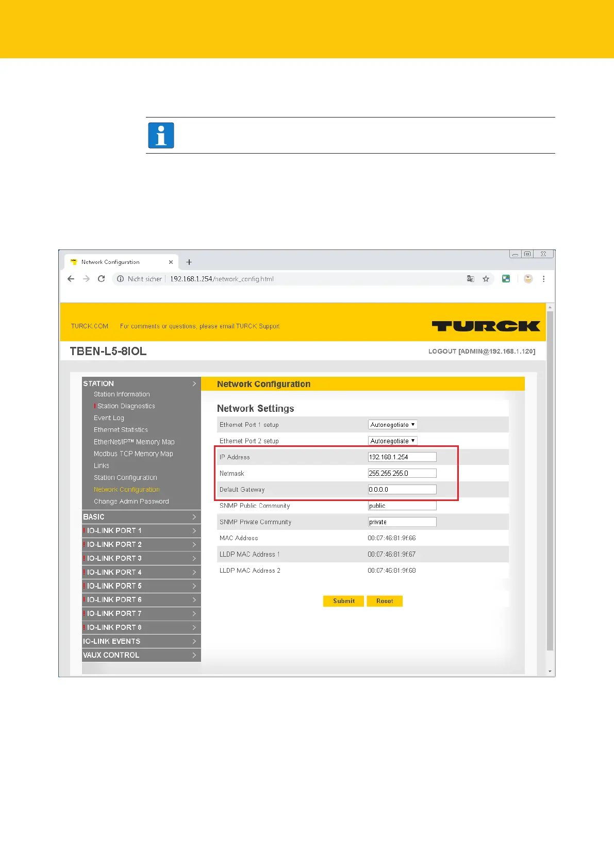Open Ethernet Statistics page
Viewport: 614px width, 868px height.
[x=121, y=430]
